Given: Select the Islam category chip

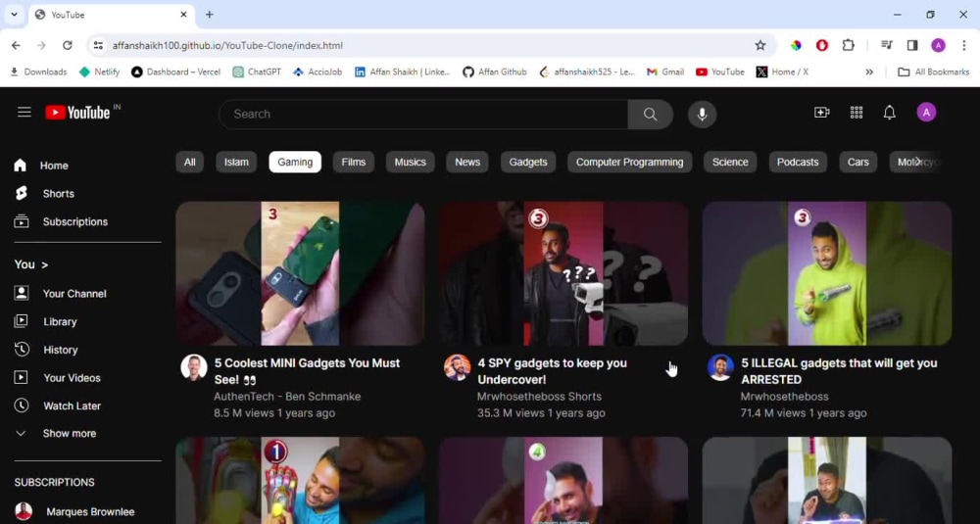Looking at the screenshot, I should [x=236, y=162].
